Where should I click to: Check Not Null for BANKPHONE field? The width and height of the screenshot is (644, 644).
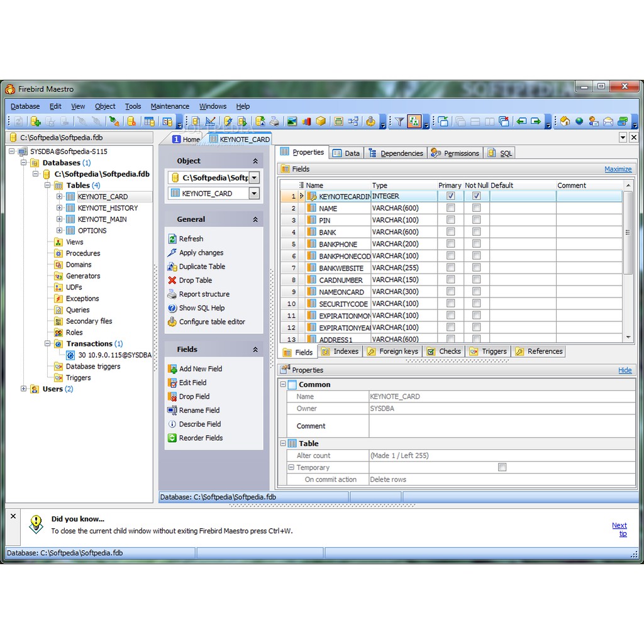coord(477,244)
